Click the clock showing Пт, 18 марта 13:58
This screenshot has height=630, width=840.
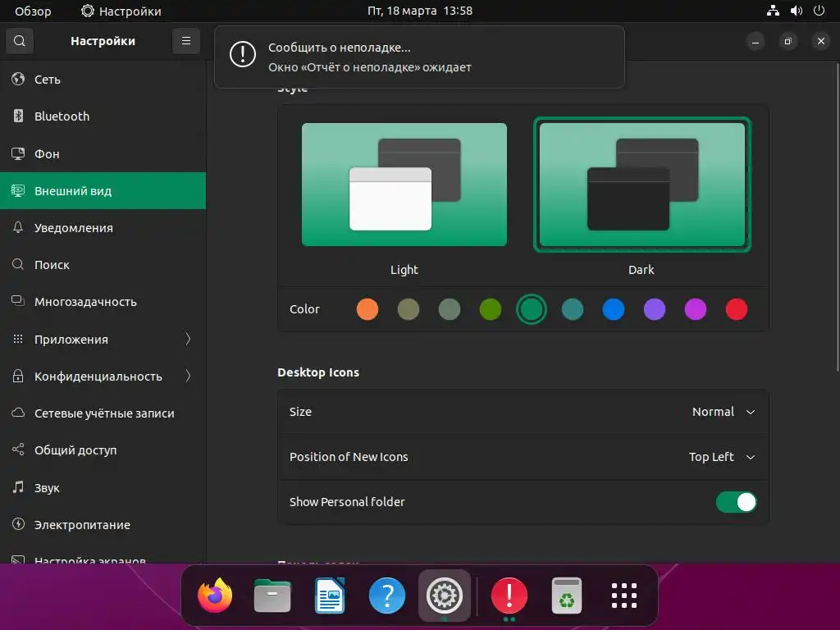coord(419,11)
